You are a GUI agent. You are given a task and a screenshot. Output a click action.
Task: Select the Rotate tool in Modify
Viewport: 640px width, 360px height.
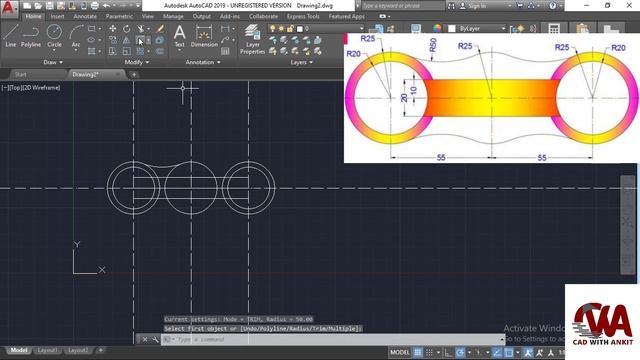(127, 29)
